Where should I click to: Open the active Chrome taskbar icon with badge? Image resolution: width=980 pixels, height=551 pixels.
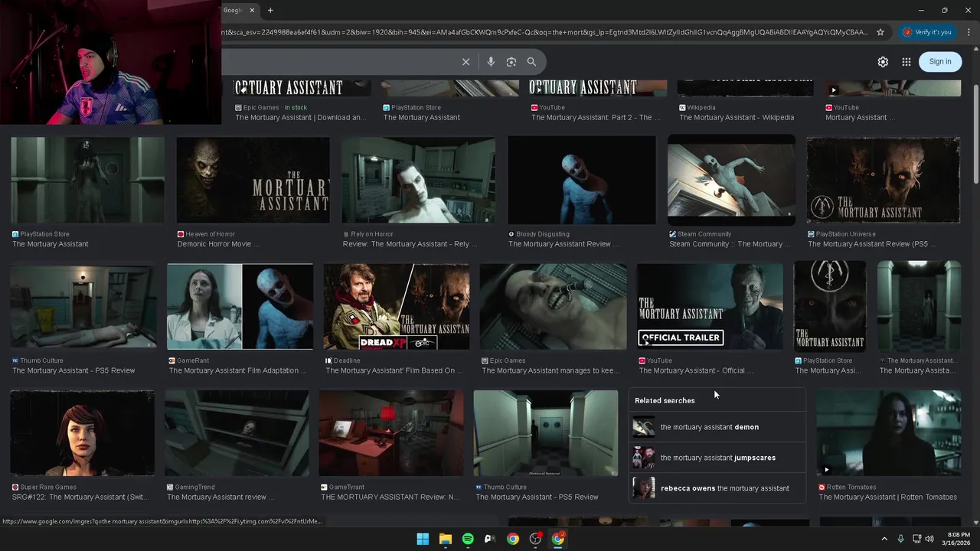pos(558,539)
